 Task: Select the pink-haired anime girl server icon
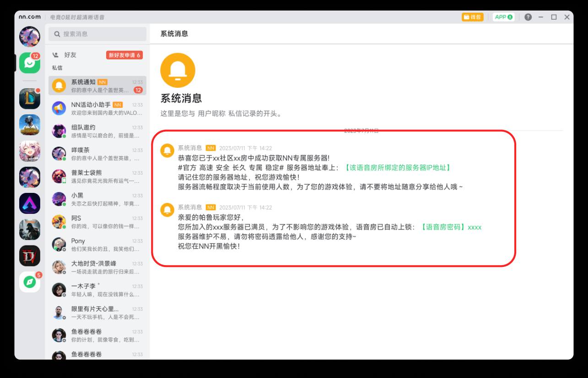pyautogui.click(x=30, y=151)
